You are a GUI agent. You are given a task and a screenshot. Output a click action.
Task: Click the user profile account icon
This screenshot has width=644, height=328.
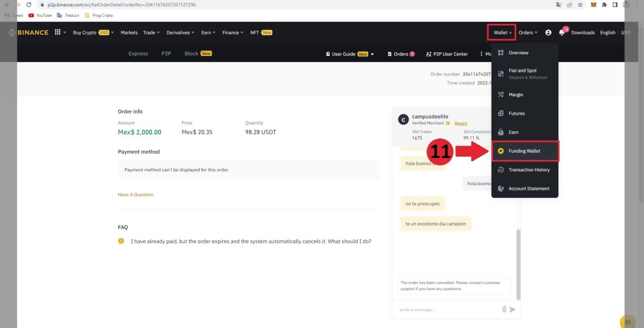[x=548, y=33]
